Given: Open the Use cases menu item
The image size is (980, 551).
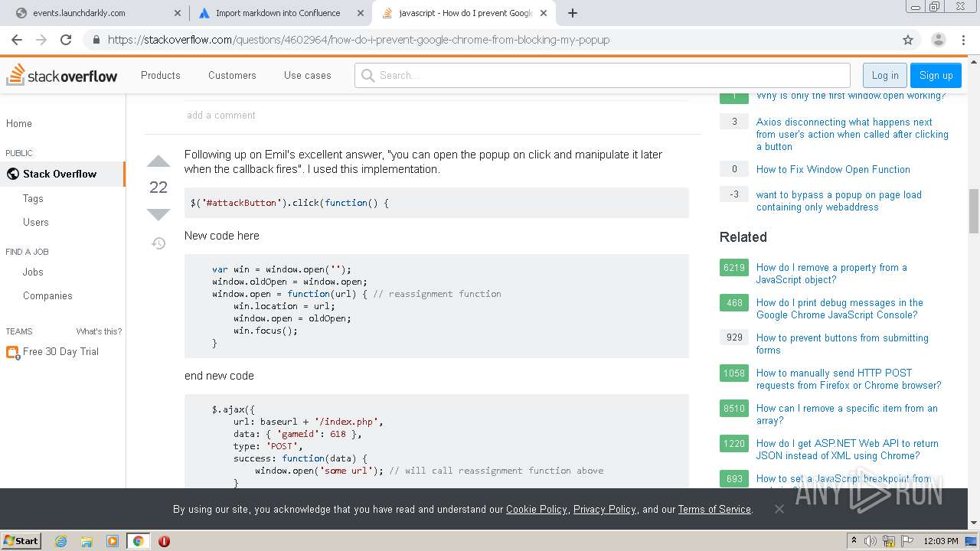Looking at the screenshot, I should tap(308, 75).
